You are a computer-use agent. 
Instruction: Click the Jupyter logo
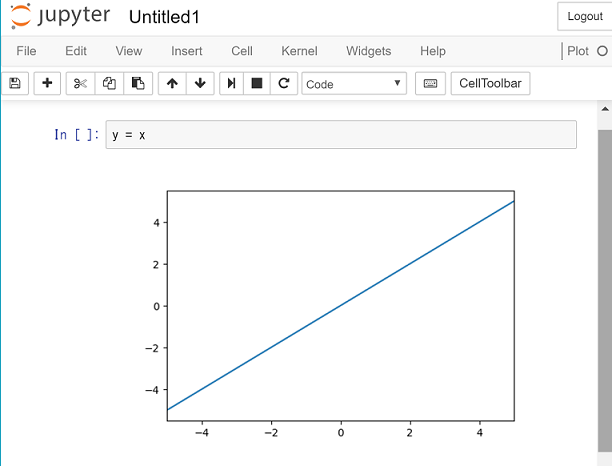click(x=60, y=16)
